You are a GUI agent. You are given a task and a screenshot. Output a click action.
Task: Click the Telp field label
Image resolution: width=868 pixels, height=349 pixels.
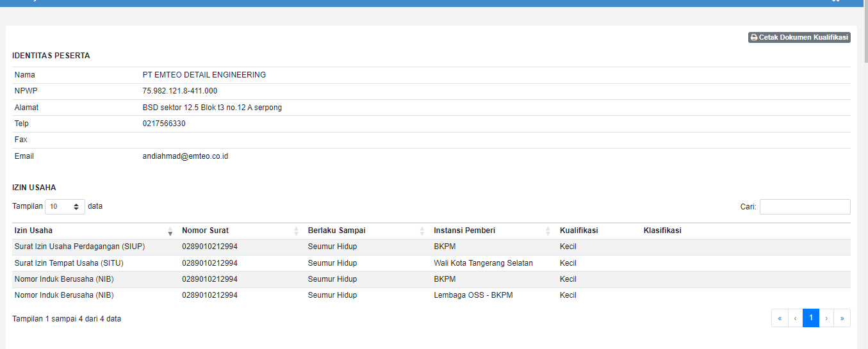[22, 124]
